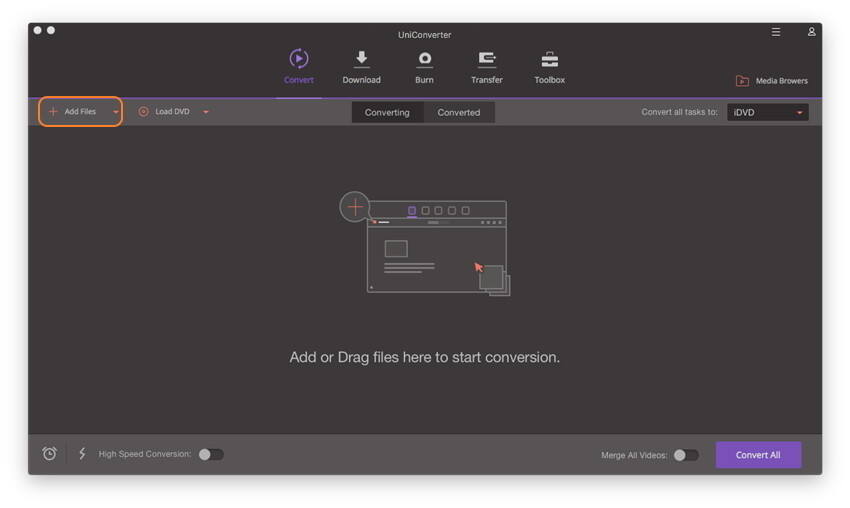The height and width of the screenshot is (508, 850).
Task: Toggle Merge All Videos switch
Action: click(x=686, y=455)
